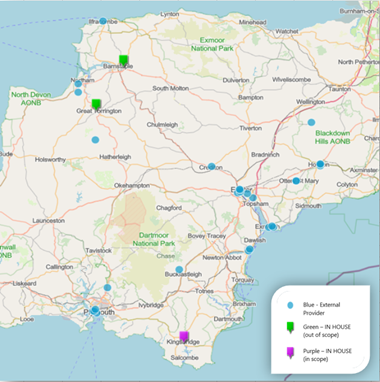The image size is (380, 382).
Task: Click the Liskeard town label
Action: coord(24,284)
